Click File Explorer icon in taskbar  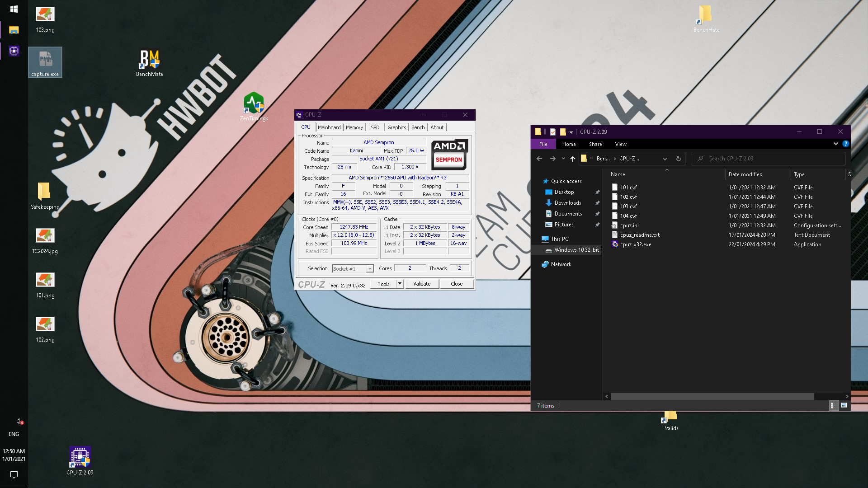tap(14, 30)
